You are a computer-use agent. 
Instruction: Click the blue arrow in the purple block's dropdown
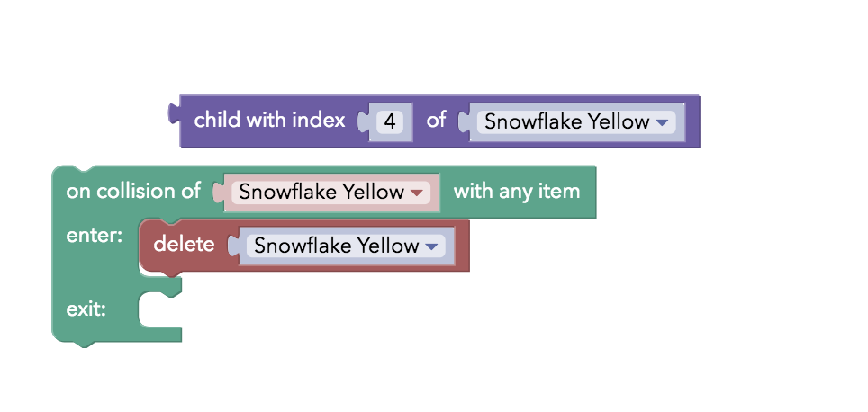point(662,122)
